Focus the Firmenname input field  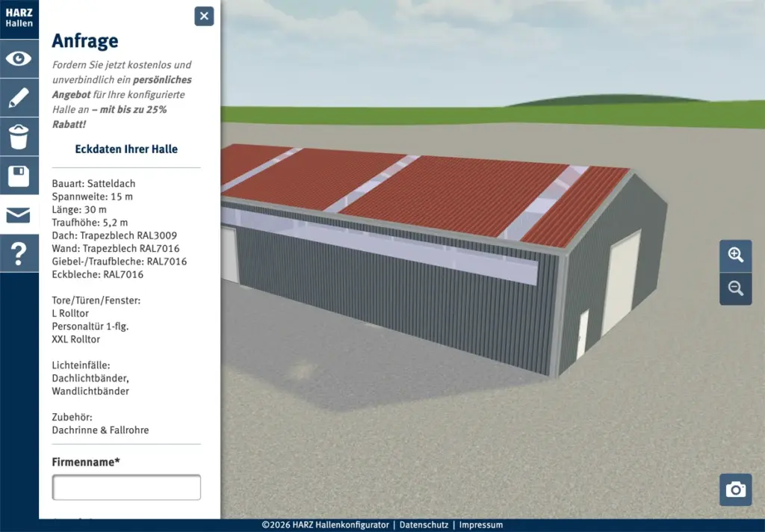point(126,487)
